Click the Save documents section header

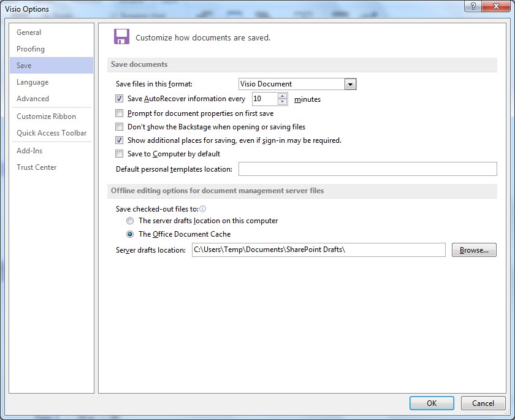point(302,65)
